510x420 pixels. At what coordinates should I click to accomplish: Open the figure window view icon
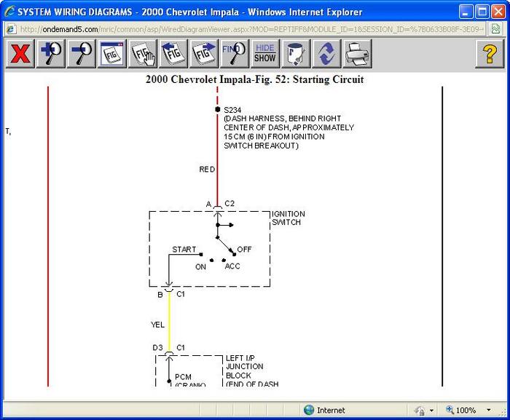click(x=112, y=54)
